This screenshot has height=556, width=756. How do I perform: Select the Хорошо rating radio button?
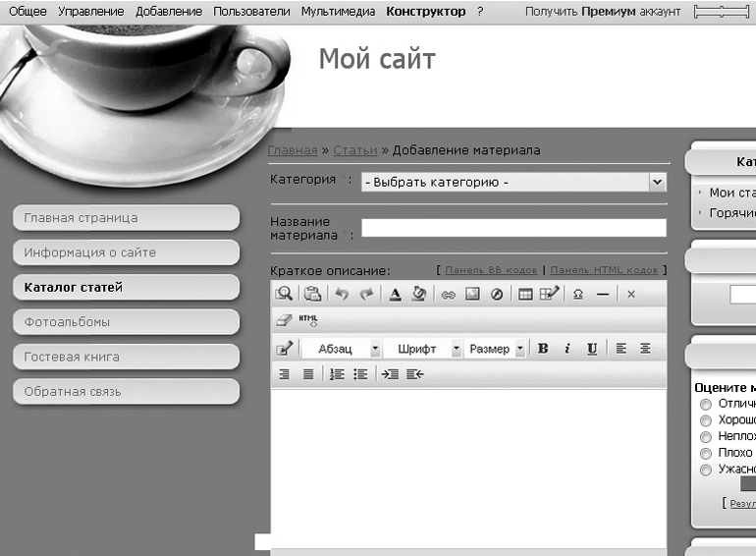point(706,420)
